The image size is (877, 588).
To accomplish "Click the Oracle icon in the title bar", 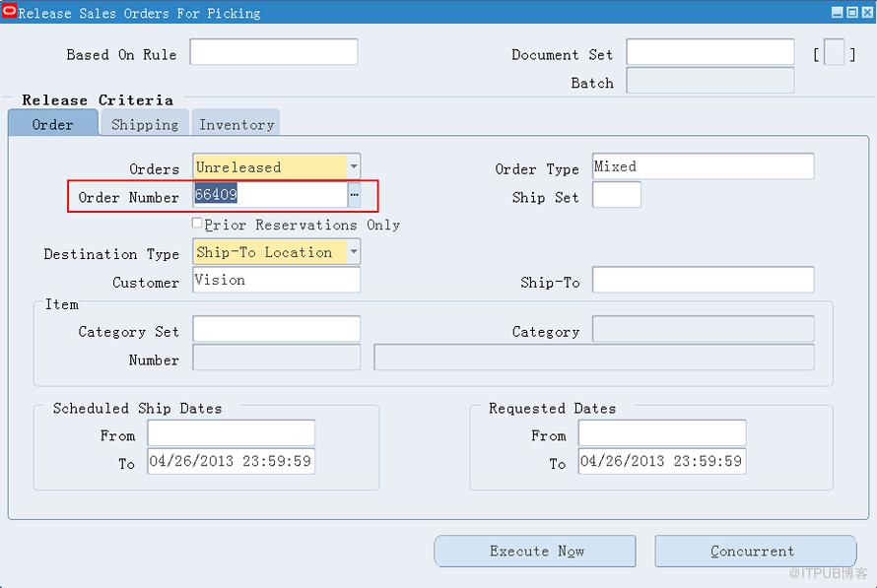I will point(10,11).
